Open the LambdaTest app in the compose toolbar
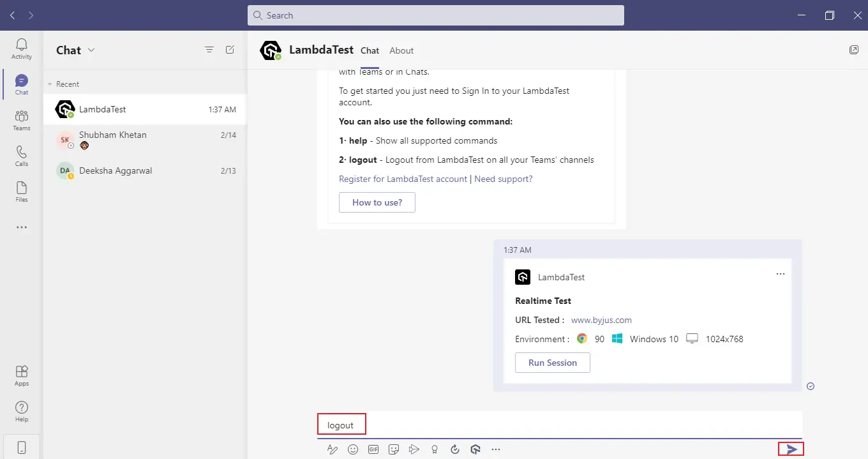 tap(475, 449)
